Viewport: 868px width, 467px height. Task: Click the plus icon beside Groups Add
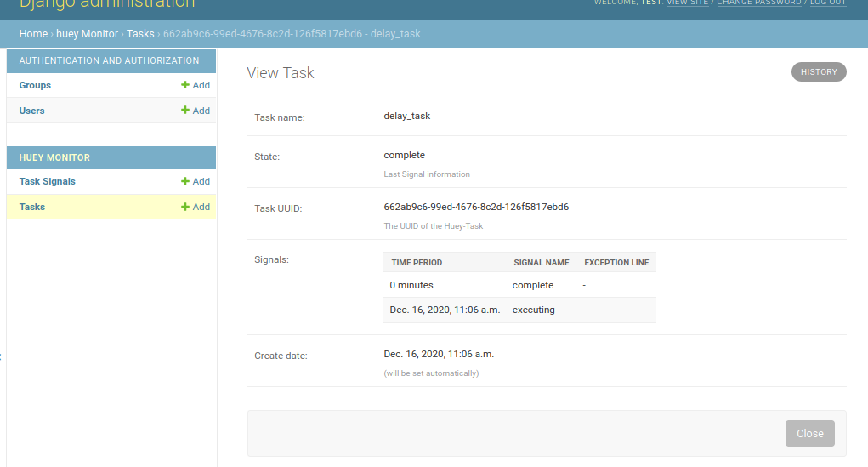[184, 85]
